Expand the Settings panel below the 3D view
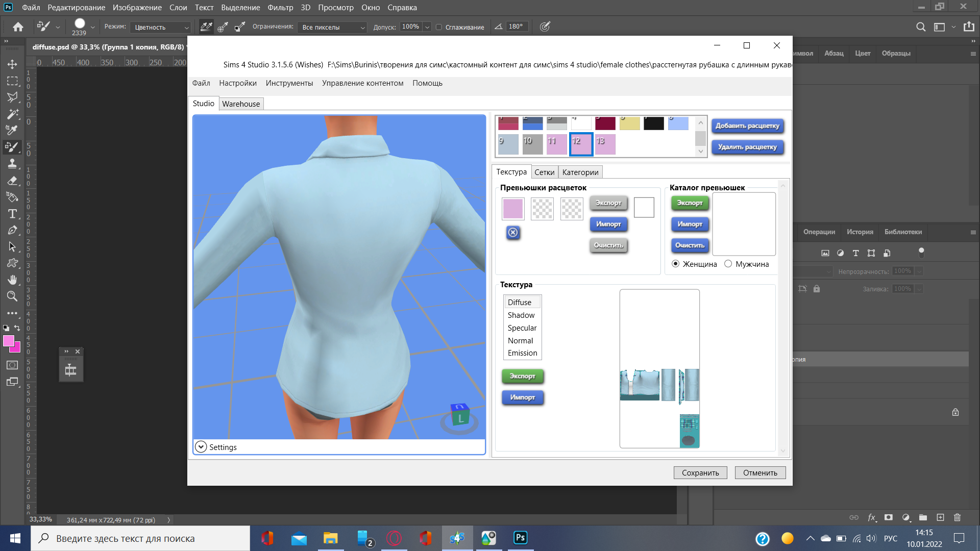This screenshot has width=980, height=551. coord(201,447)
